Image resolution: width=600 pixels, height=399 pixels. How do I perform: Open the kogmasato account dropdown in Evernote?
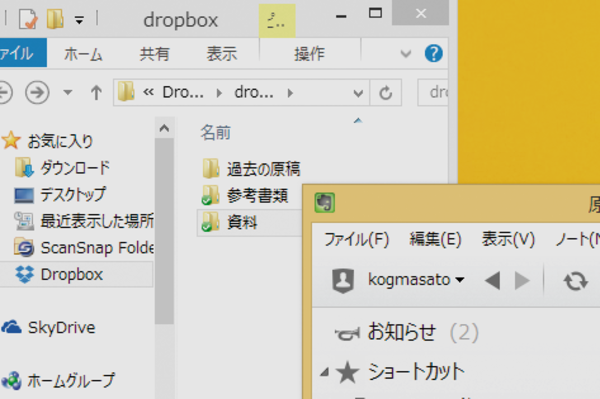(x=416, y=280)
